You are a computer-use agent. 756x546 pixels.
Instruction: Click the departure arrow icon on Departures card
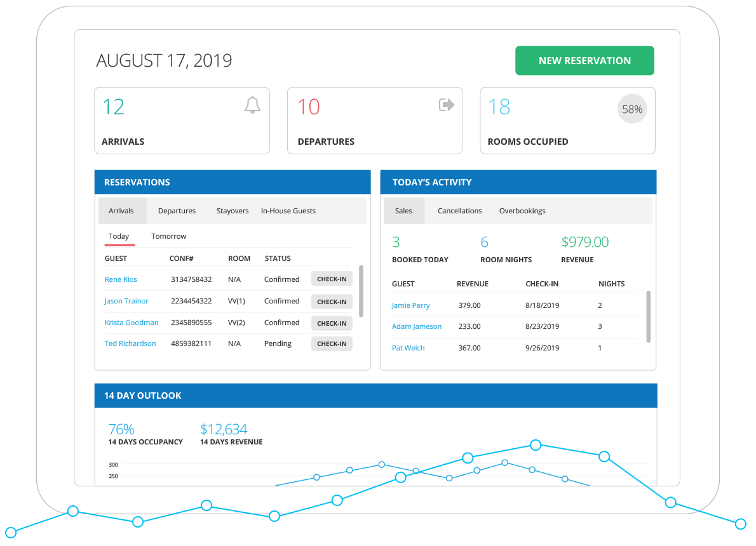tap(447, 104)
